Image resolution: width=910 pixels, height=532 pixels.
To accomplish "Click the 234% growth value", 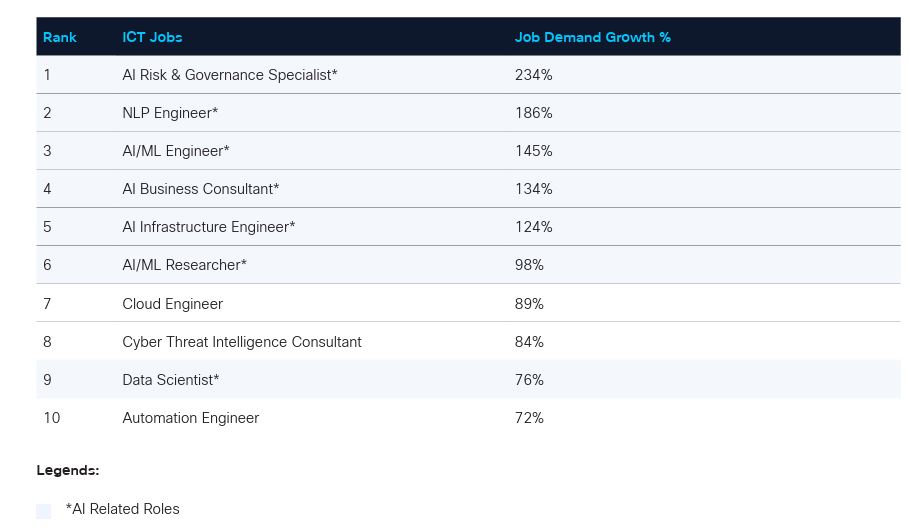I will [533, 75].
